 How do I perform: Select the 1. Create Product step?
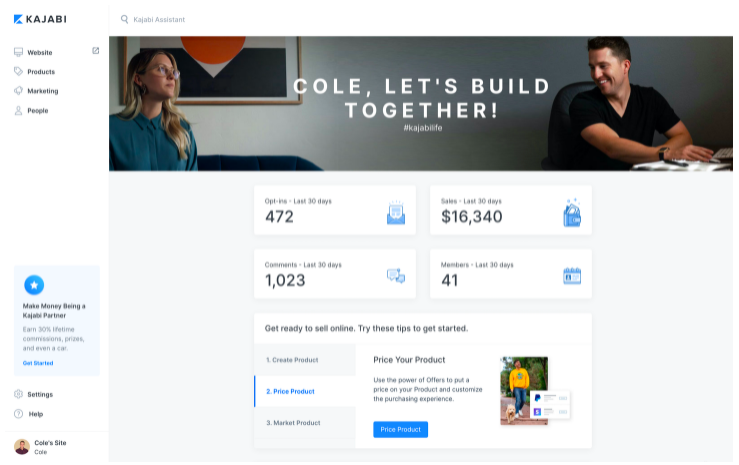click(x=305, y=360)
